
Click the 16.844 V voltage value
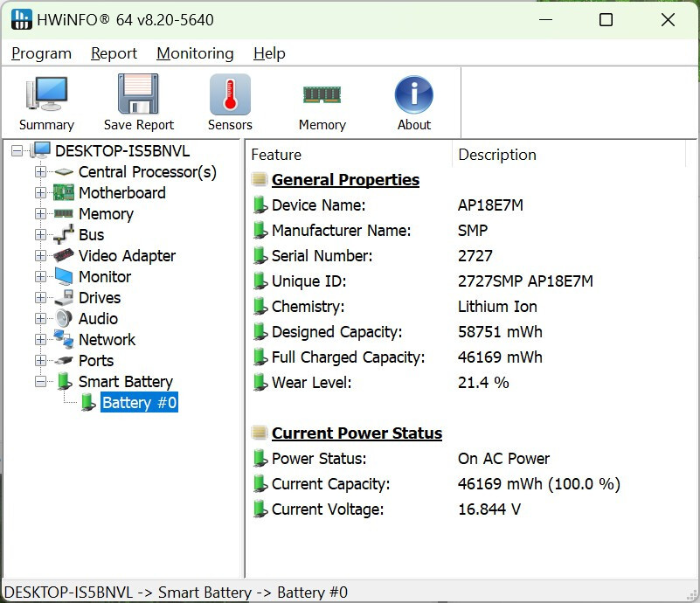(489, 509)
